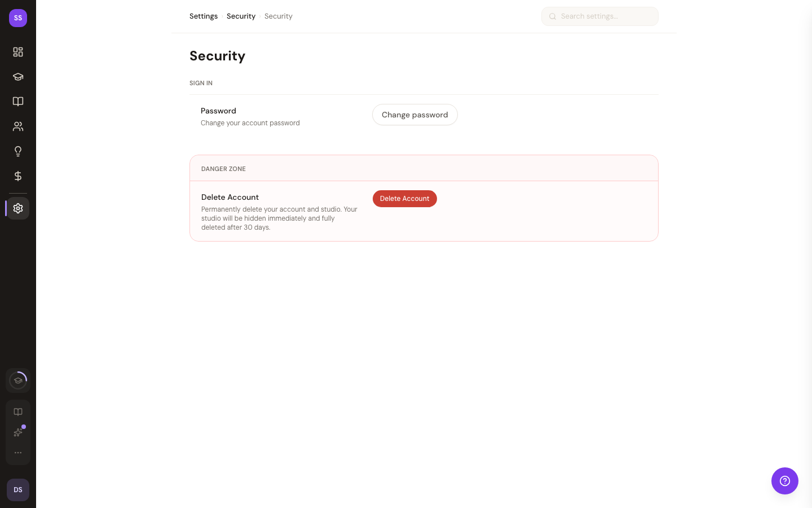Open the sparkles icon with notification dot
Screen dimensions: 812x508
pyautogui.click(x=18, y=432)
